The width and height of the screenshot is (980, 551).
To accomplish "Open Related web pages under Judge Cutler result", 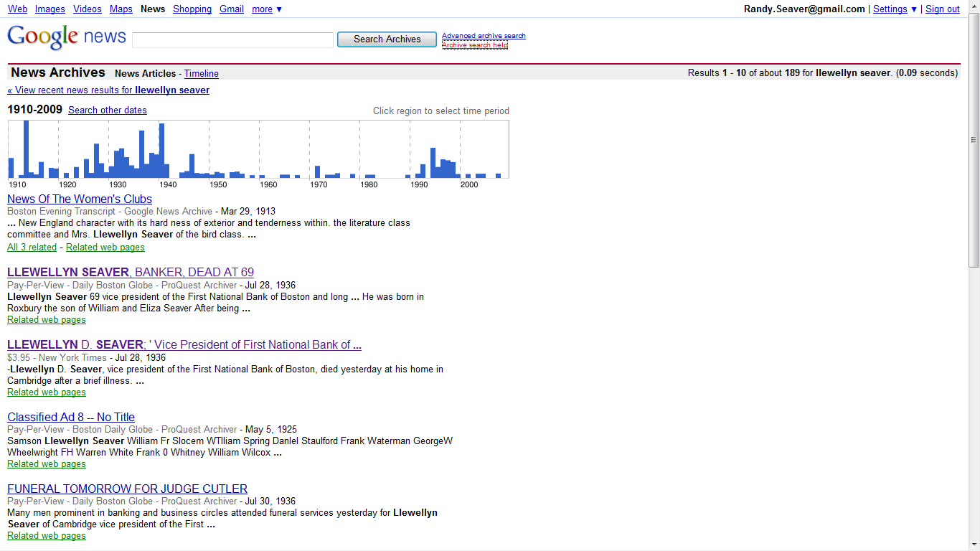I will pyautogui.click(x=47, y=536).
